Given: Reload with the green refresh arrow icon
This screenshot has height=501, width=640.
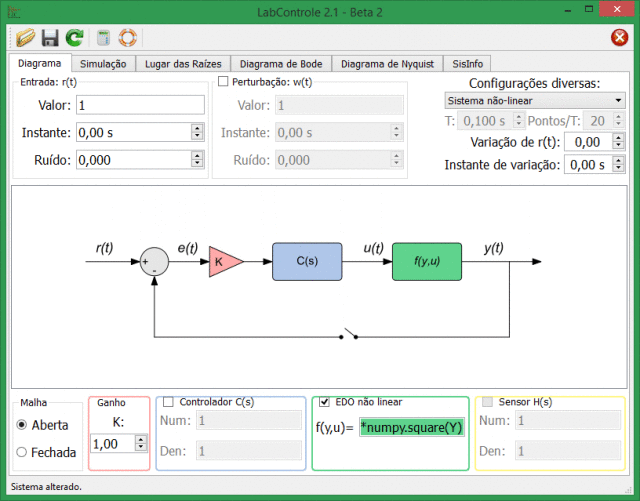Looking at the screenshot, I should [x=75, y=38].
